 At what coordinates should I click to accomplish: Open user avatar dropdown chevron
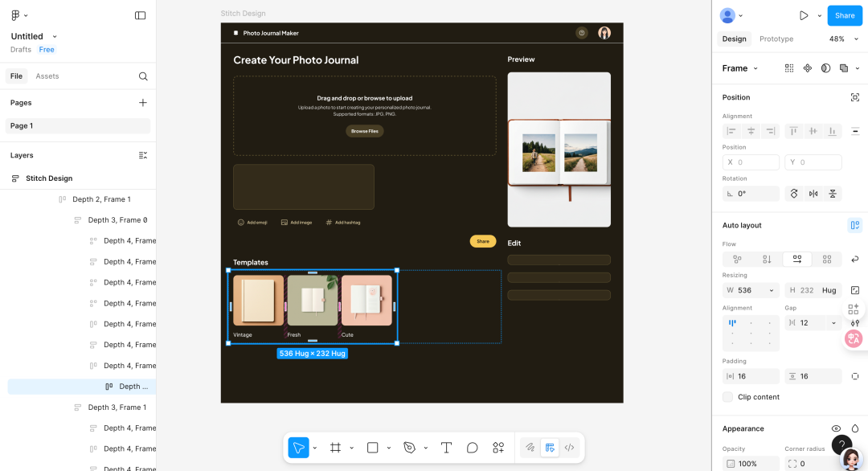741,16
